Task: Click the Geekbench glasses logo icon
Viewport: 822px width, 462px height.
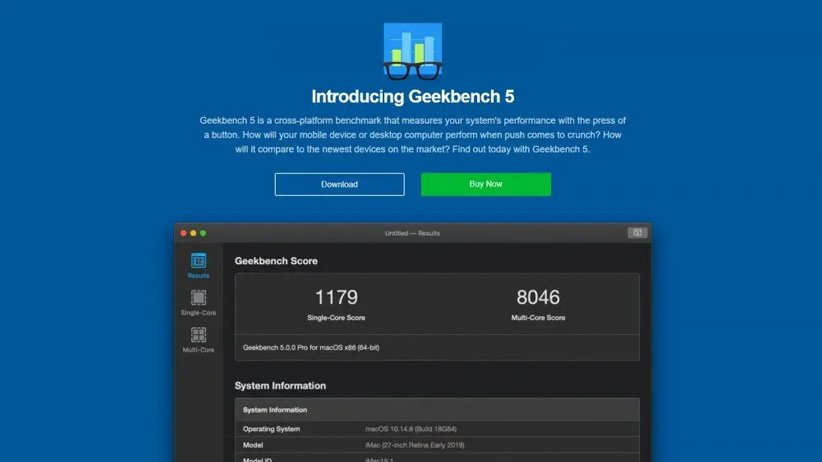Action: 412,51
